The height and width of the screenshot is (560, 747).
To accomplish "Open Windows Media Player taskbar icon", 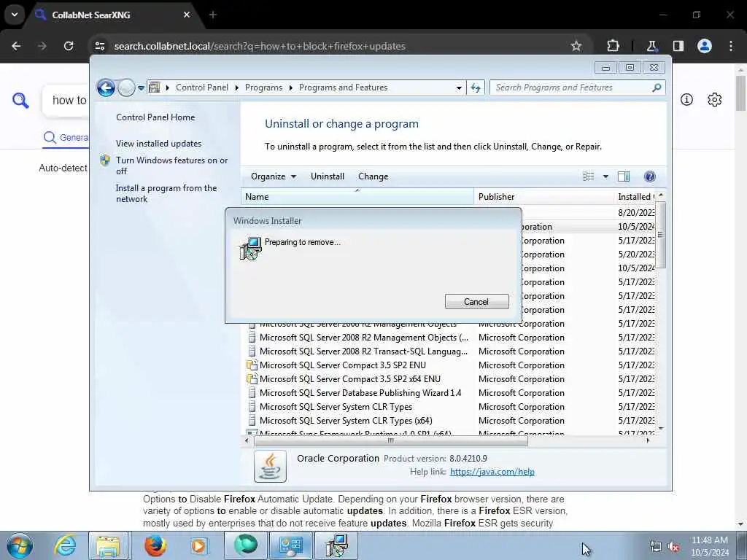I will [x=198, y=545].
